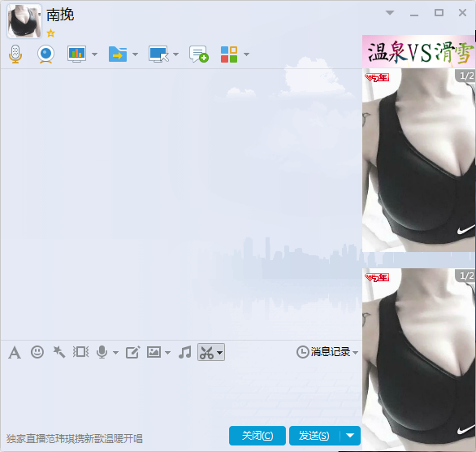Start a voice call with microphone icon
476x452 pixels.
coord(15,54)
